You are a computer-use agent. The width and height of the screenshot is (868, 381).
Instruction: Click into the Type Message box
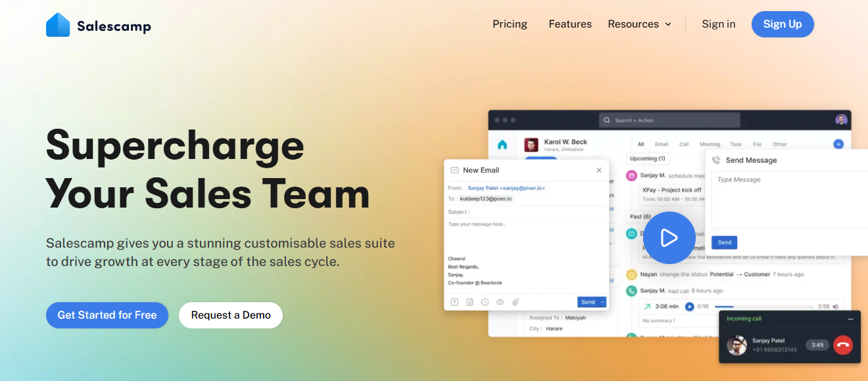(790, 200)
